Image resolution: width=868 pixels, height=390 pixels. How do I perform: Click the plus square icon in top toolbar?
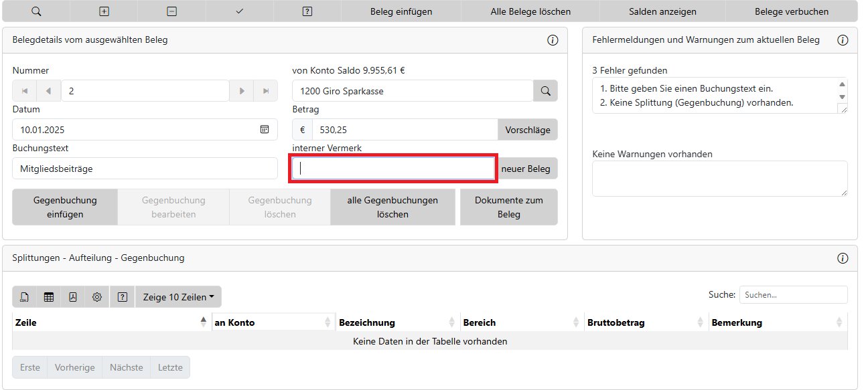pyautogui.click(x=104, y=11)
